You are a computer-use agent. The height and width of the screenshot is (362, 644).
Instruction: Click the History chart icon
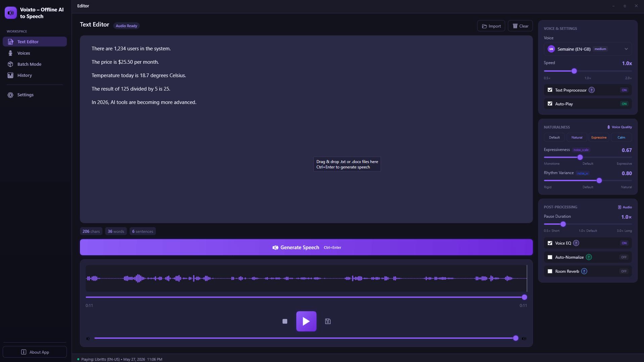(x=10, y=75)
